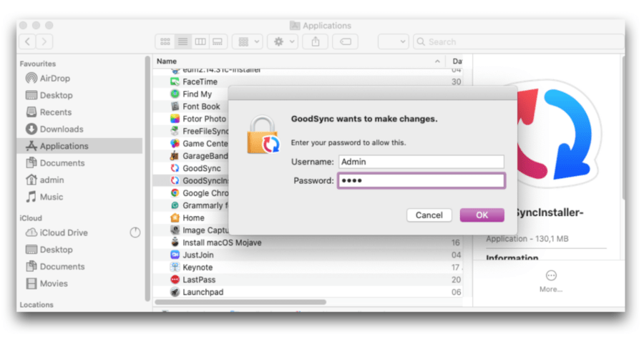
Task: Switch Finder to icon view
Action: tap(165, 41)
